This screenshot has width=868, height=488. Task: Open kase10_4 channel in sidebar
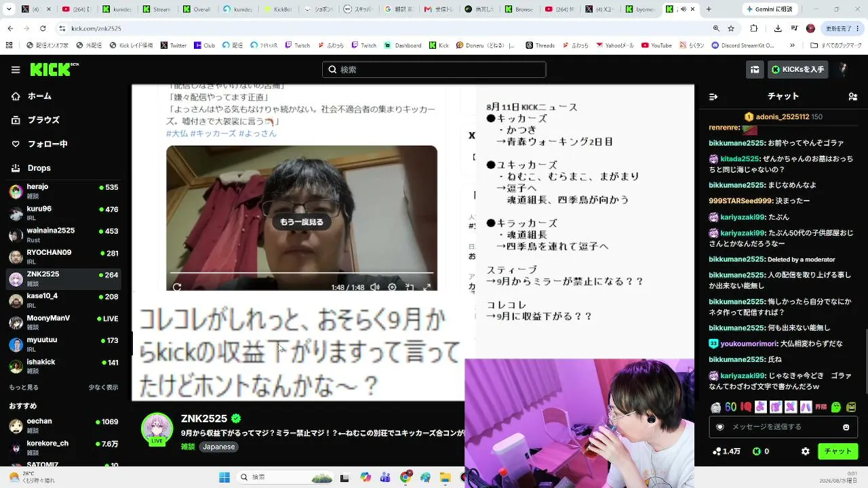pos(64,300)
